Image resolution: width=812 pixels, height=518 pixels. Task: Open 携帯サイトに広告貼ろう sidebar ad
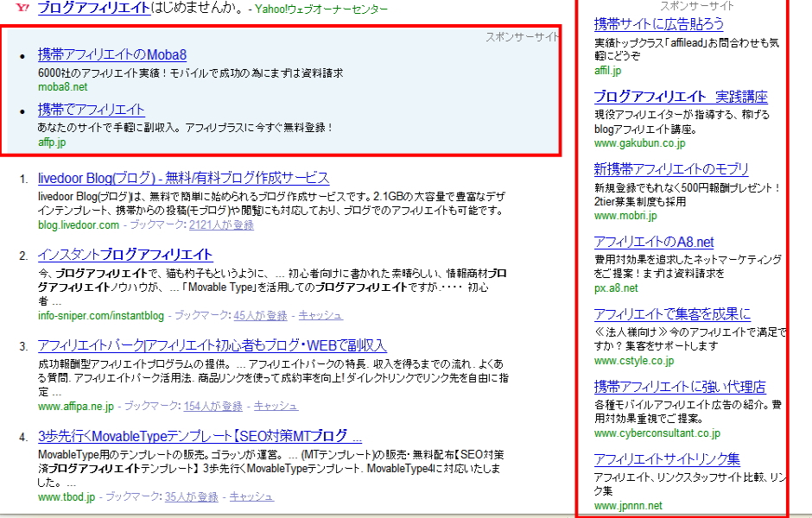tap(659, 24)
